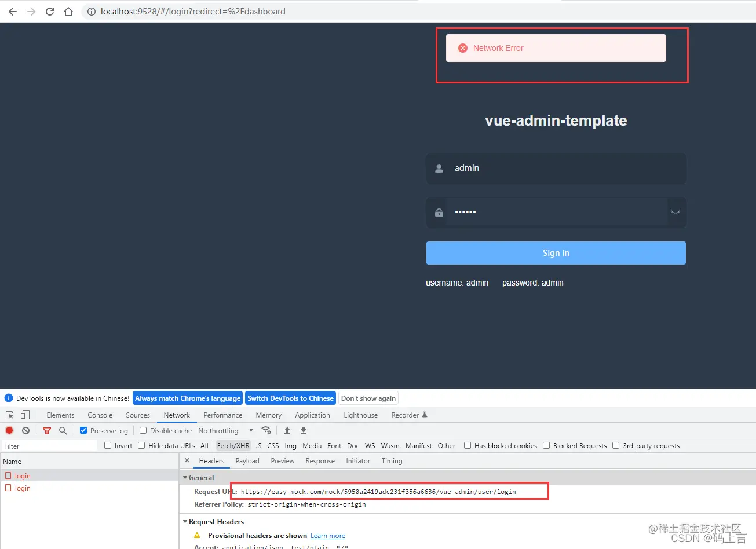756x549 pixels.
Task: Open the Recorder tab
Action: pyautogui.click(x=409, y=415)
